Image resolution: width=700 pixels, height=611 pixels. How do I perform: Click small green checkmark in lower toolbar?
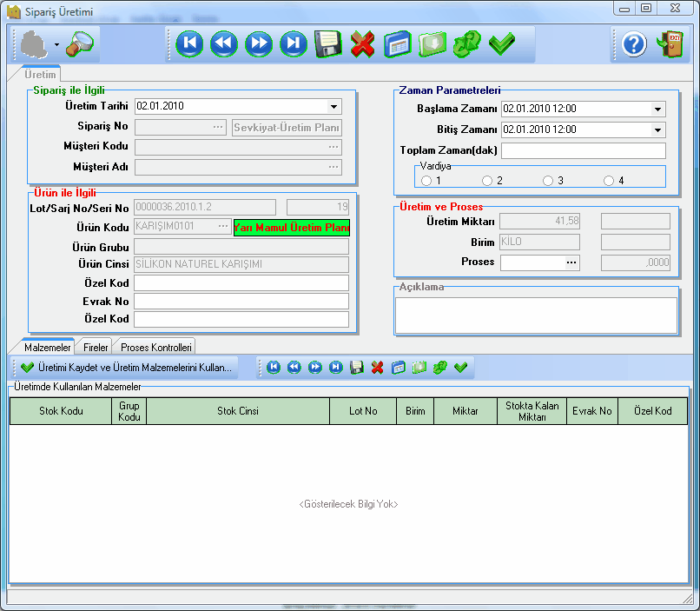[x=460, y=368]
